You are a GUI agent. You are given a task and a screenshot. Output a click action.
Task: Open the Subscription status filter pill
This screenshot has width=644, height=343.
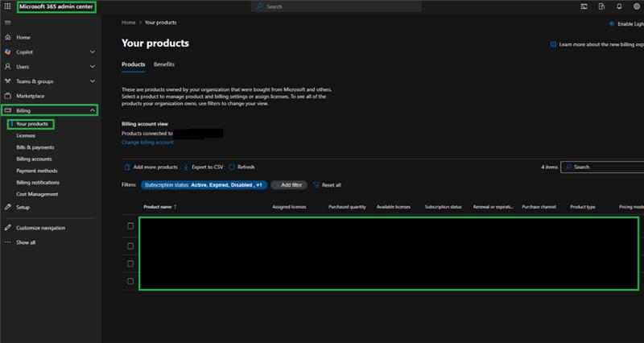click(x=204, y=185)
